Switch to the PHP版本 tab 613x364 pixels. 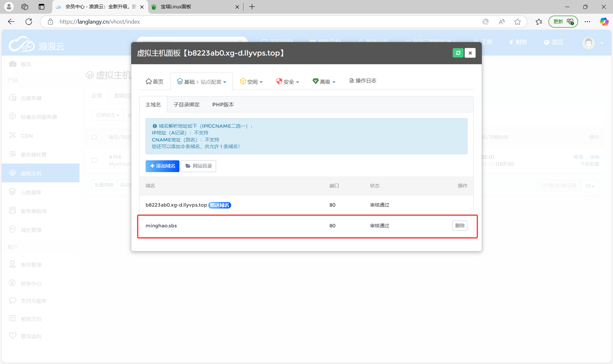click(x=223, y=105)
